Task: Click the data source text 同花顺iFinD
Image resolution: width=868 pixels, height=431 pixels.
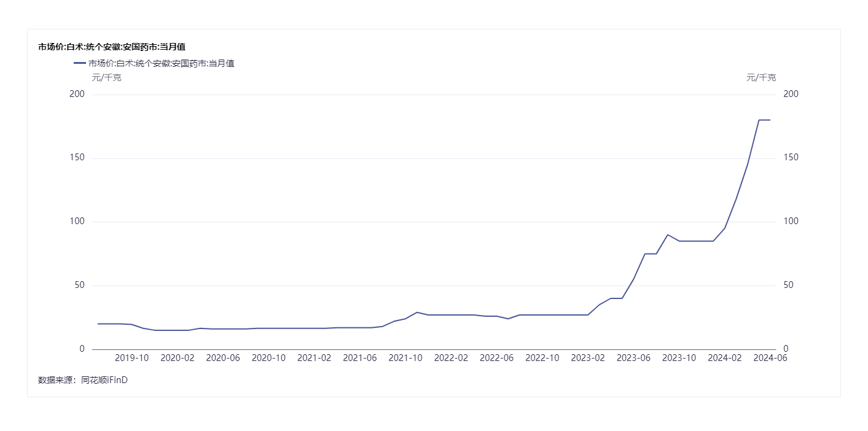Action: pos(104,380)
